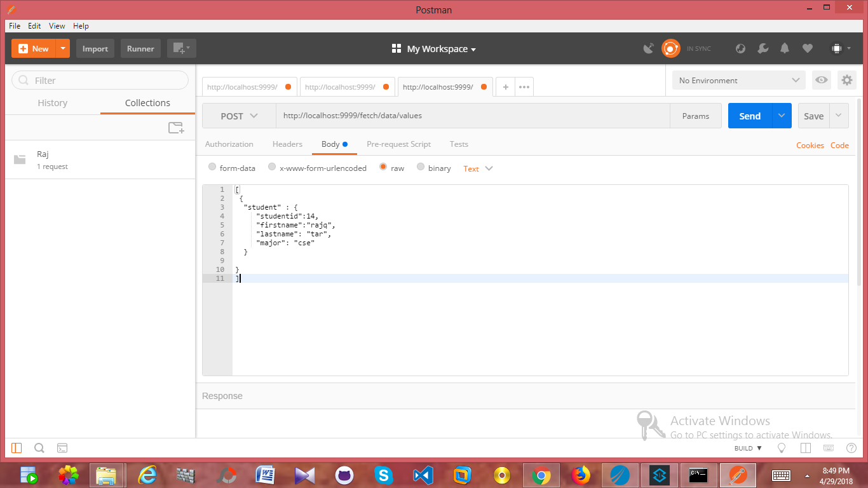Open the POST method dropdown
Screen dimensions: 868x488
(239, 116)
